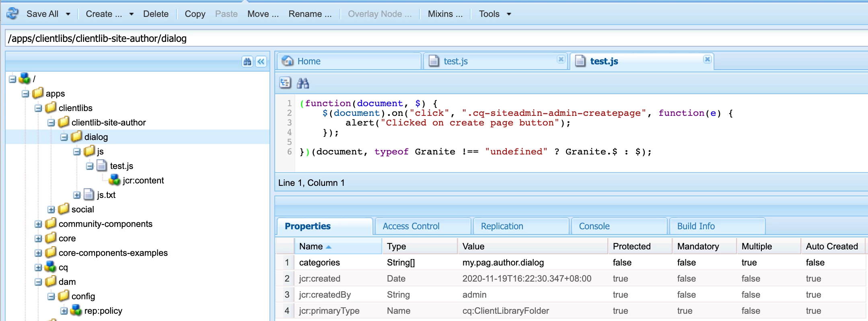Viewport: 868px width, 321px height.
Task: Collapse the root node in tree
Action: coord(12,79)
